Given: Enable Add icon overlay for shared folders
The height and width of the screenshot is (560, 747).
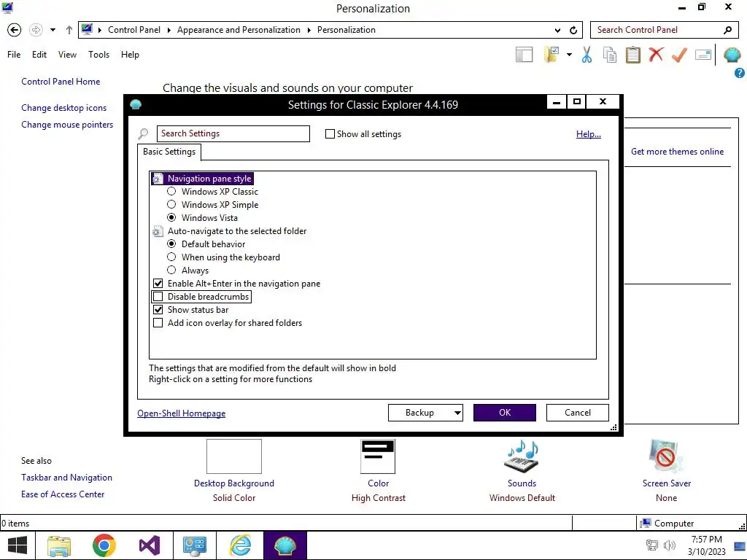Looking at the screenshot, I should pyautogui.click(x=158, y=323).
